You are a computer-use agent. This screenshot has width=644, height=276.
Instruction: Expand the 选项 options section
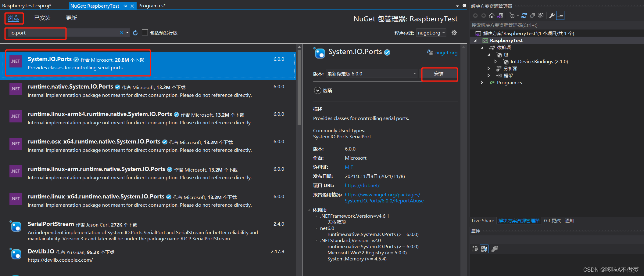(317, 90)
